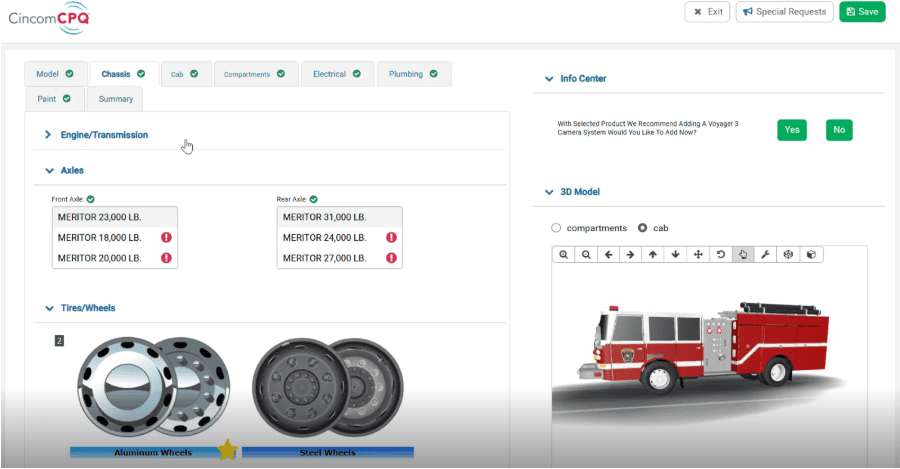900x469 pixels.
Task: Click the warning icon beside MERITOR 18,000 LB.
Action: tap(166, 237)
